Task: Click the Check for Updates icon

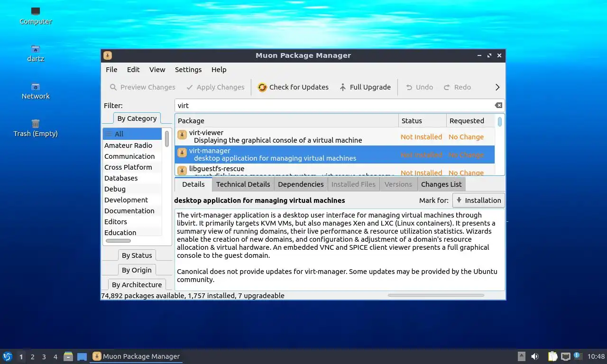Action: coord(262,87)
